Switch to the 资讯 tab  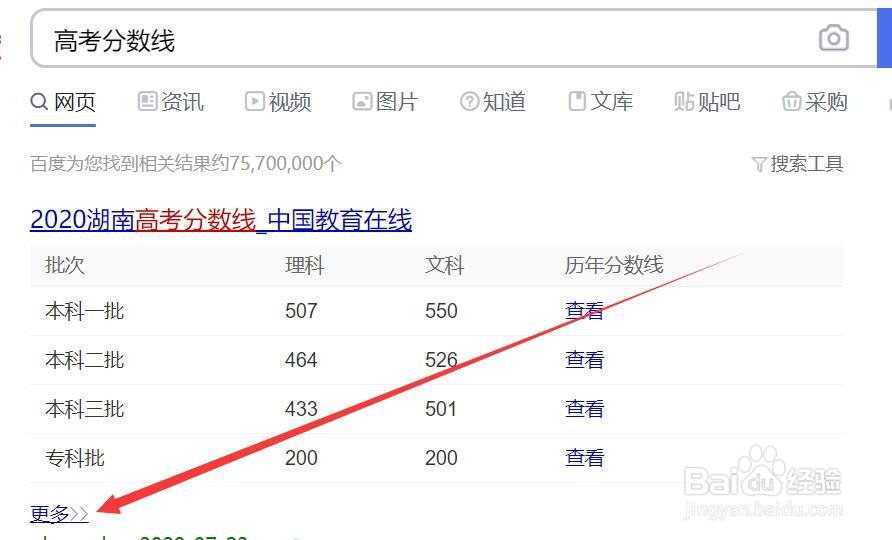(171, 102)
